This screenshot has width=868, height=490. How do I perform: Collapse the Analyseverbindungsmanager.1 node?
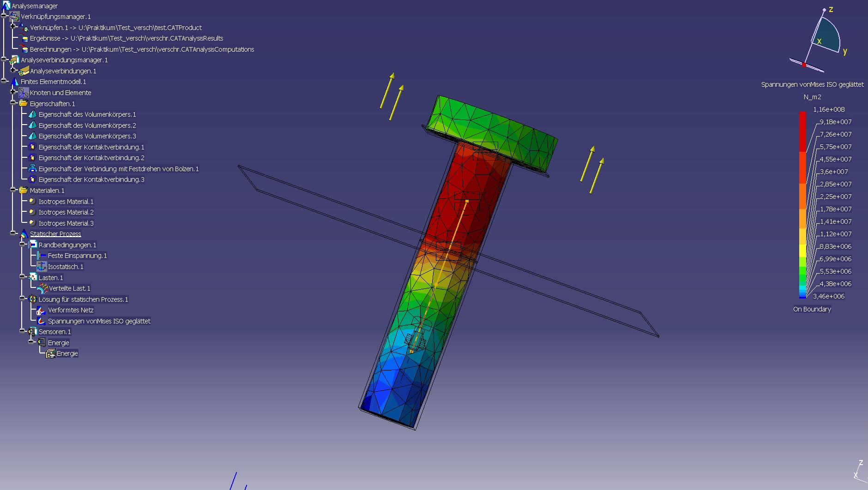(4, 60)
